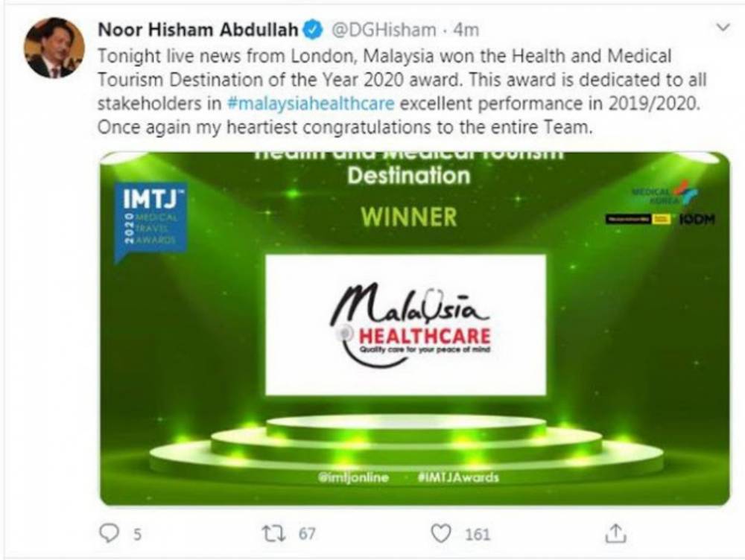This screenshot has height=560, width=745.
Task: Open the @DGHisham handle link
Action: (x=382, y=31)
